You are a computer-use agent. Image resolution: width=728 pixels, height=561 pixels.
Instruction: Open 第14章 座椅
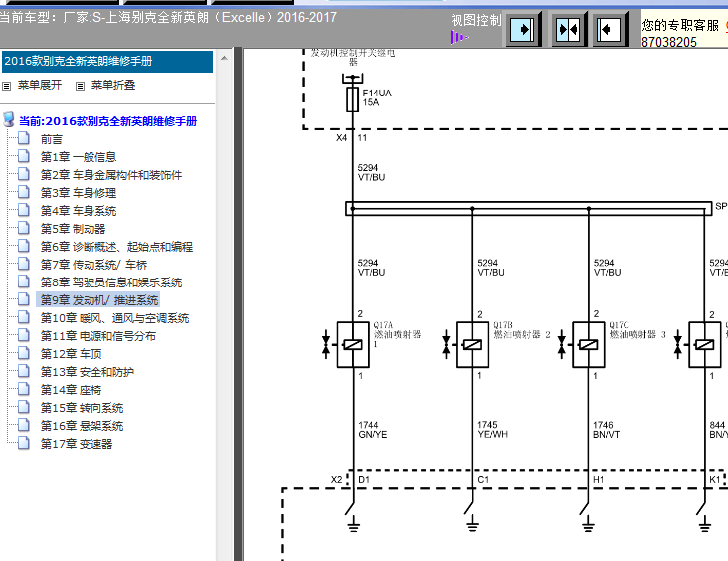coord(71,390)
